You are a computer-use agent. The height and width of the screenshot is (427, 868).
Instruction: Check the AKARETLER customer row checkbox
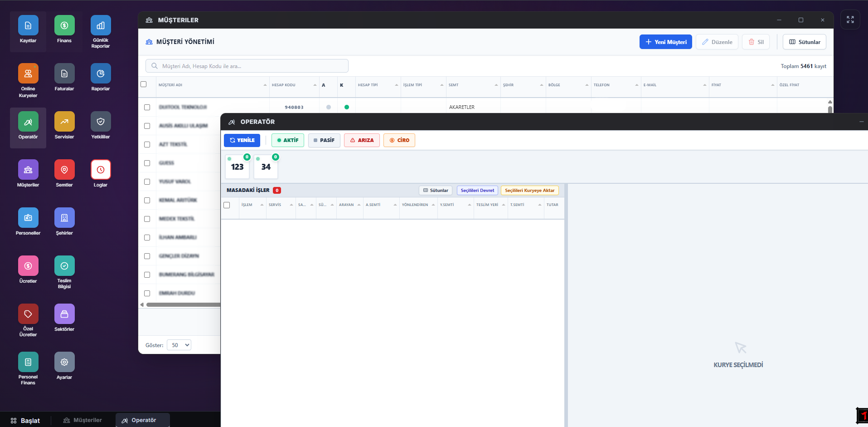pyautogui.click(x=147, y=108)
